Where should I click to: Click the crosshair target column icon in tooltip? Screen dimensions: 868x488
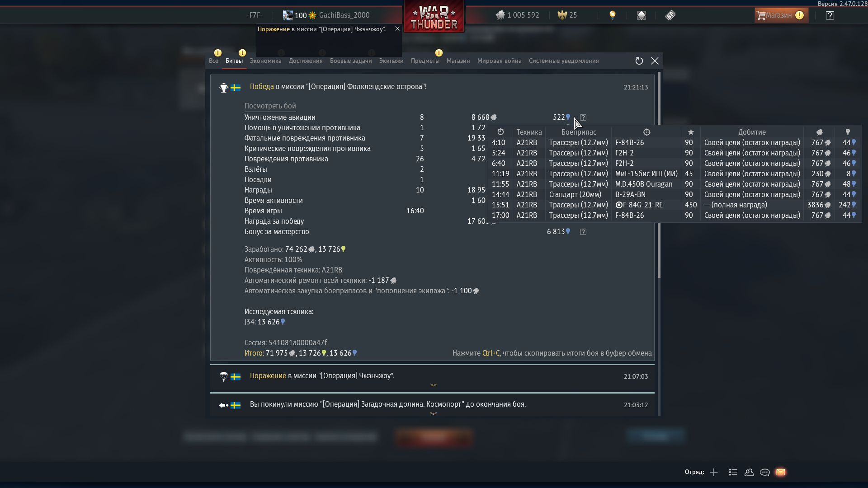pos(646,132)
